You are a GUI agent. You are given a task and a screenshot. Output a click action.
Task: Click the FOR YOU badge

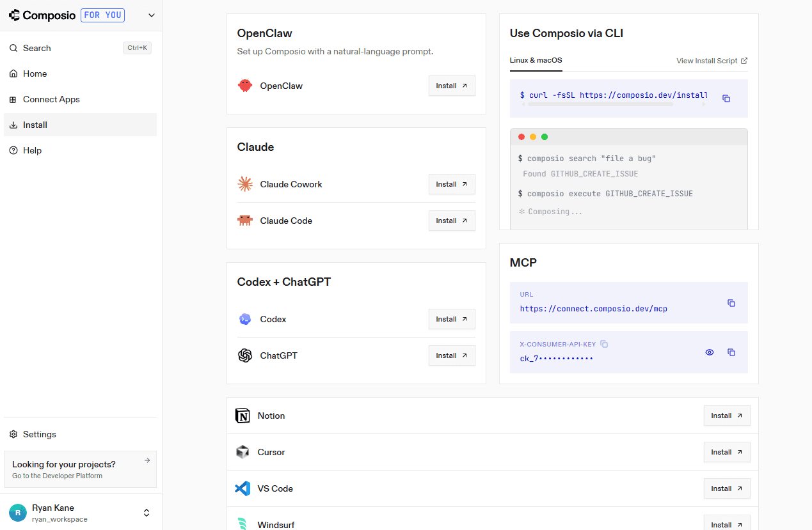click(x=102, y=15)
